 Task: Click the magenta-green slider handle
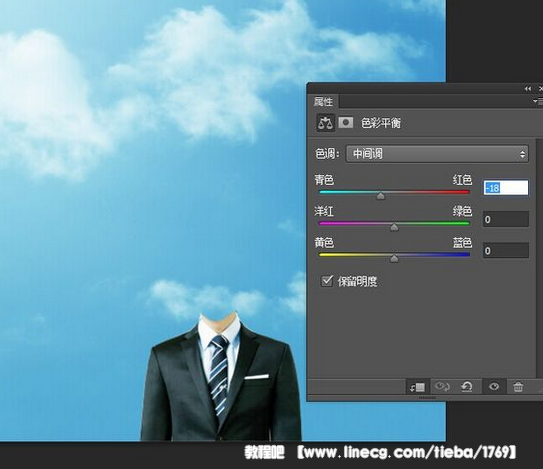(x=394, y=227)
